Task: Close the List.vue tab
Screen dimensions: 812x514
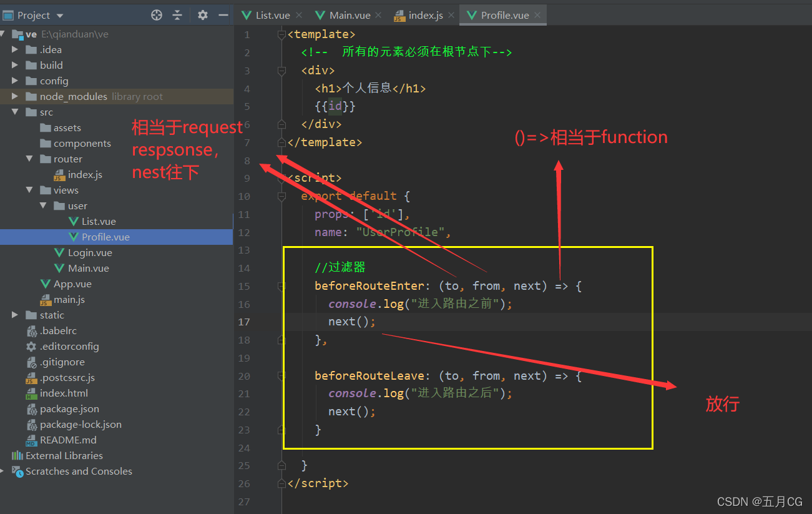Action: [x=299, y=15]
